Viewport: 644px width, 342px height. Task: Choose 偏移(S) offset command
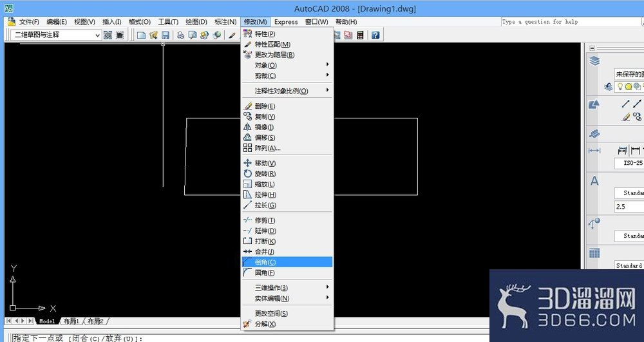click(287, 138)
